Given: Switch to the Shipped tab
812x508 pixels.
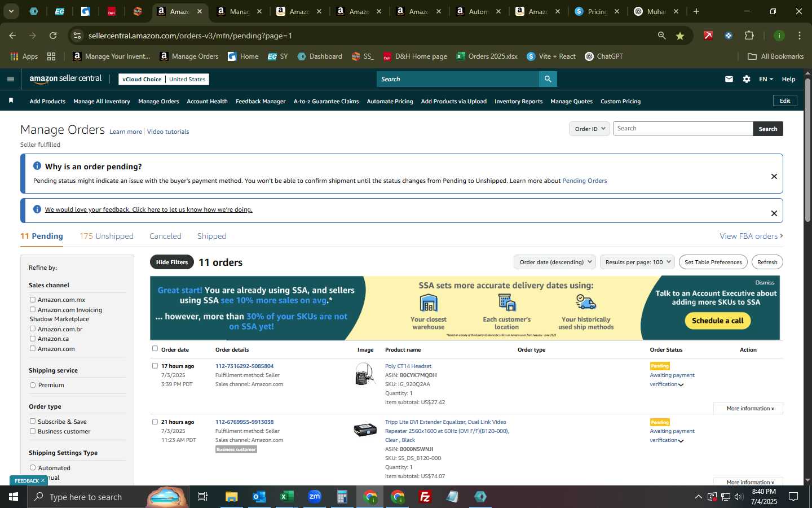Looking at the screenshot, I should (x=211, y=236).
